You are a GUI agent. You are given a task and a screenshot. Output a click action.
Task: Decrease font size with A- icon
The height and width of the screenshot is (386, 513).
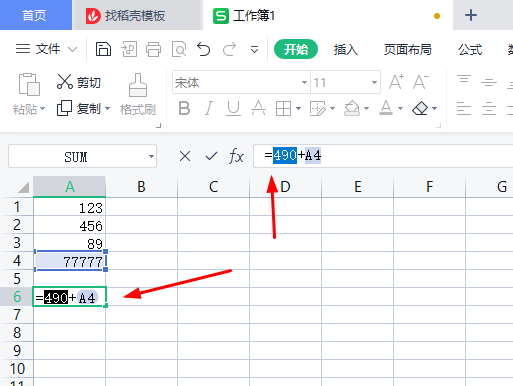(421, 82)
